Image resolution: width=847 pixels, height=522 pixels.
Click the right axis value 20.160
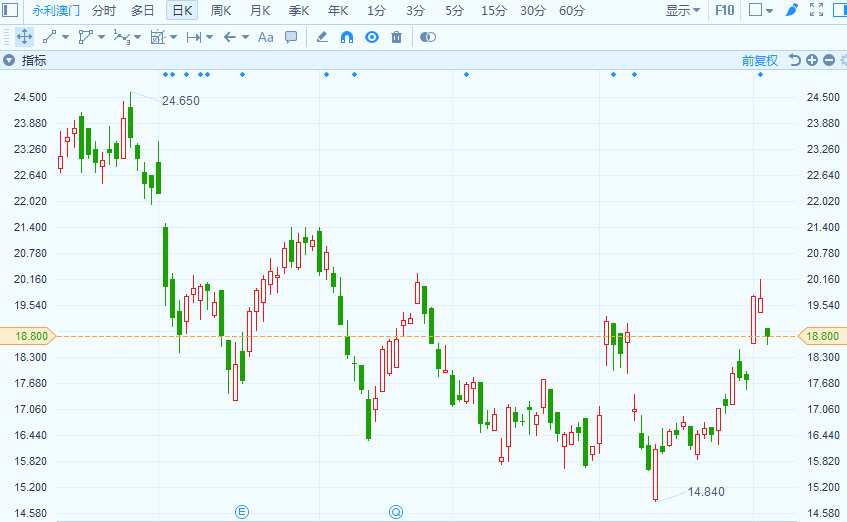click(823, 279)
